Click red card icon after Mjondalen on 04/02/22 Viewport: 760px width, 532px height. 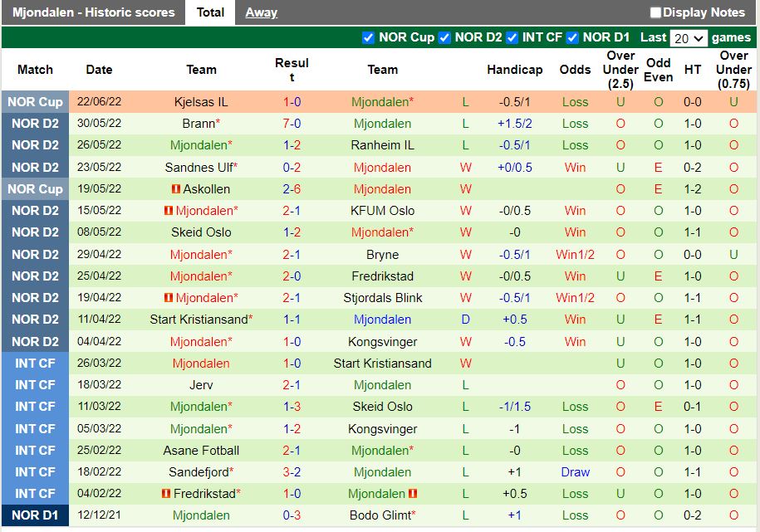point(413,494)
